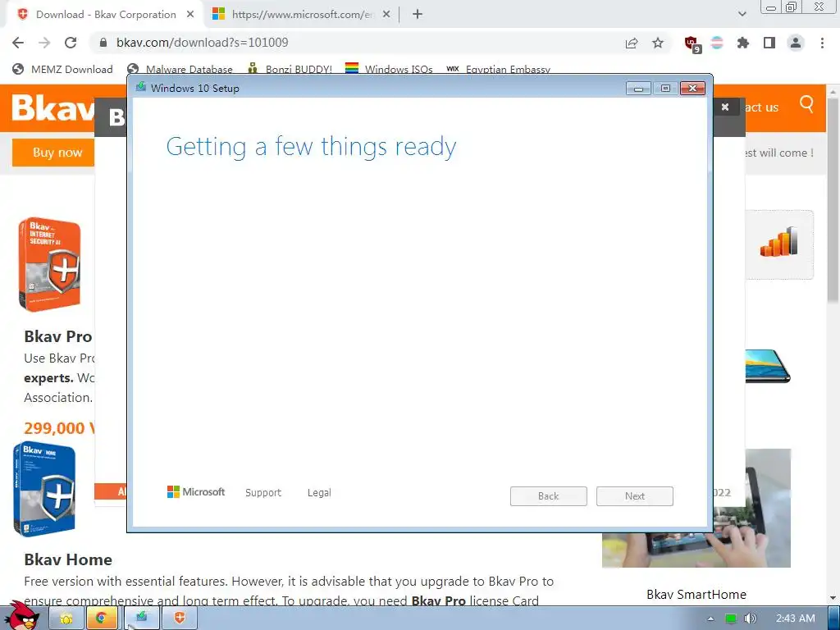Switch to the microsoft.com tab

point(303,15)
